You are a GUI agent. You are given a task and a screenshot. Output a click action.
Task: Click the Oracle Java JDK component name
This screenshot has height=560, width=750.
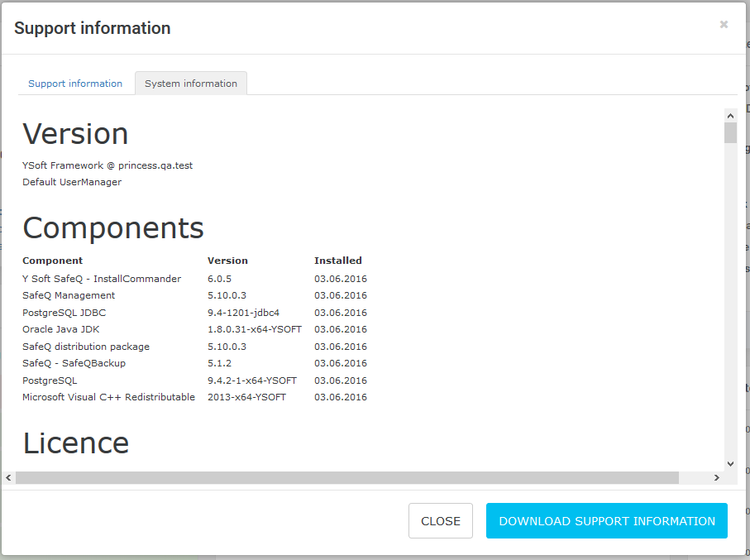pos(61,329)
